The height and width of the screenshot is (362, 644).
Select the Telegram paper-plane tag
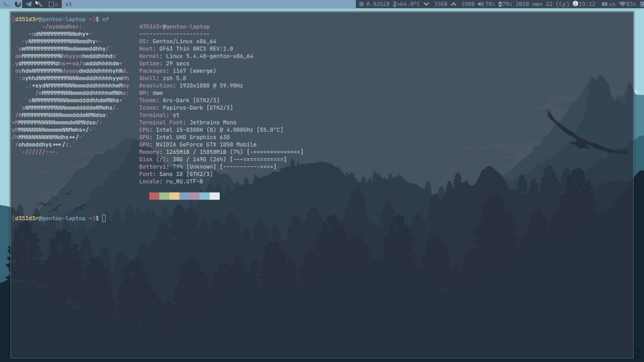pos(29,4)
